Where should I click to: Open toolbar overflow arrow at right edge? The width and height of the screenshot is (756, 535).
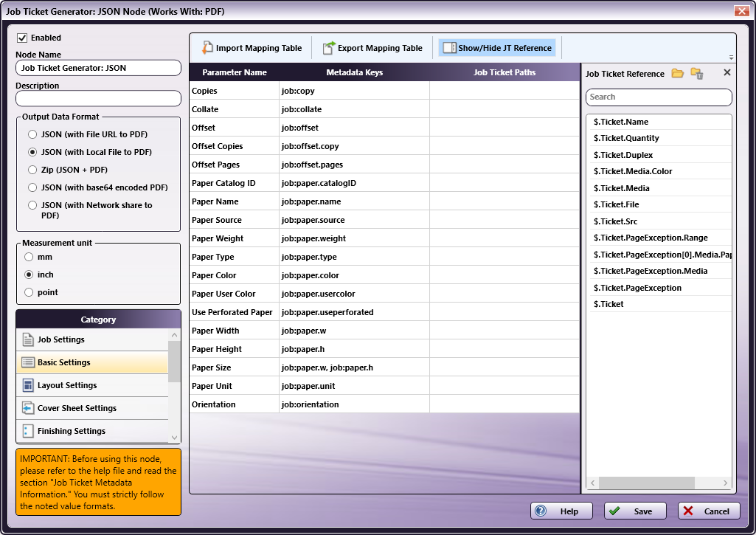(731, 58)
